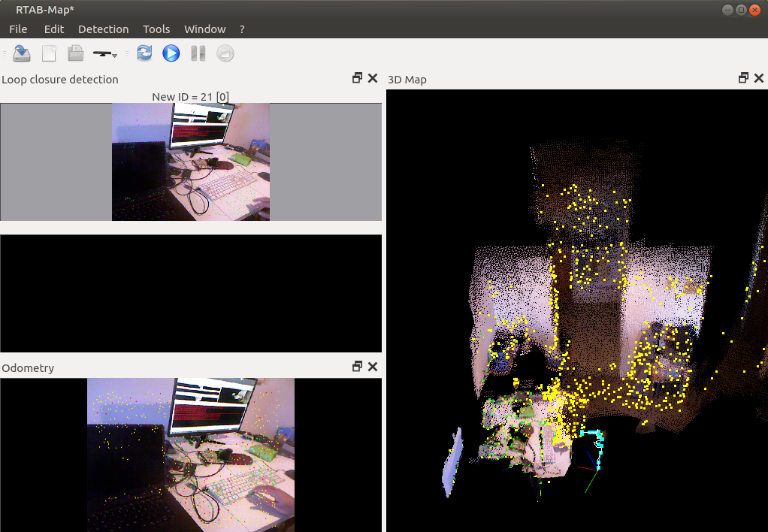This screenshot has height=532, width=768.
Task: Open the Tools menu
Action: [156, 29]
